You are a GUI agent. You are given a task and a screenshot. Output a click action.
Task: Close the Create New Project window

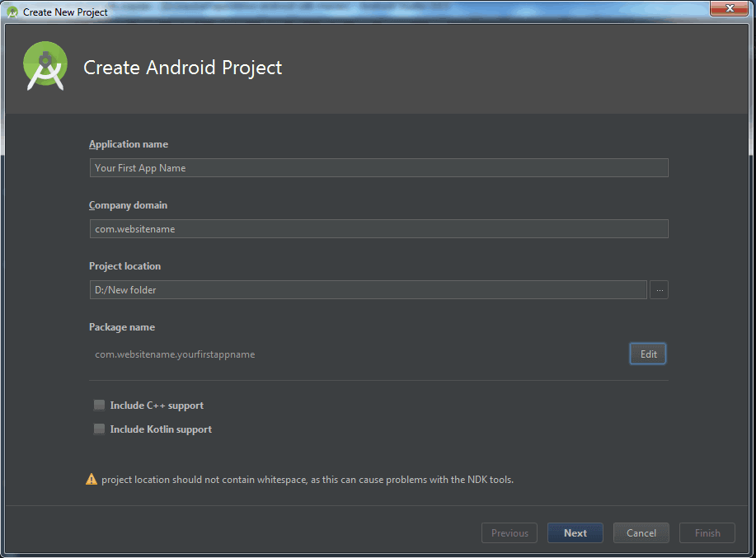[x=729, y=8]
